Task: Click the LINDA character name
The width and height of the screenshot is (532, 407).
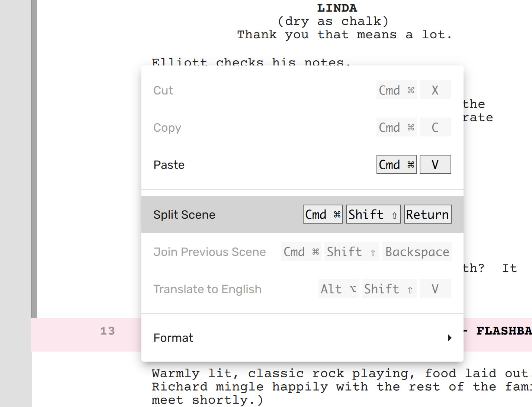Action: [337, 8]
